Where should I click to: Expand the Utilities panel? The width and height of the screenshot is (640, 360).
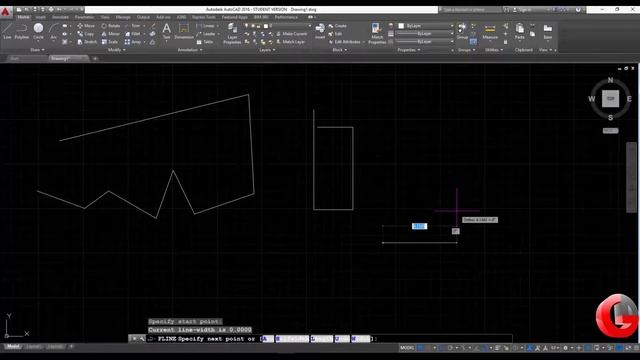pyautogui.click(x=494, y=50)
